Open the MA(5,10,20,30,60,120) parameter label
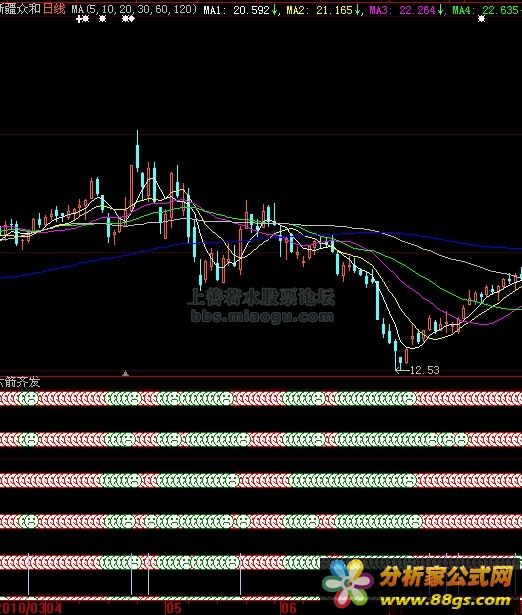 (134, 9)
